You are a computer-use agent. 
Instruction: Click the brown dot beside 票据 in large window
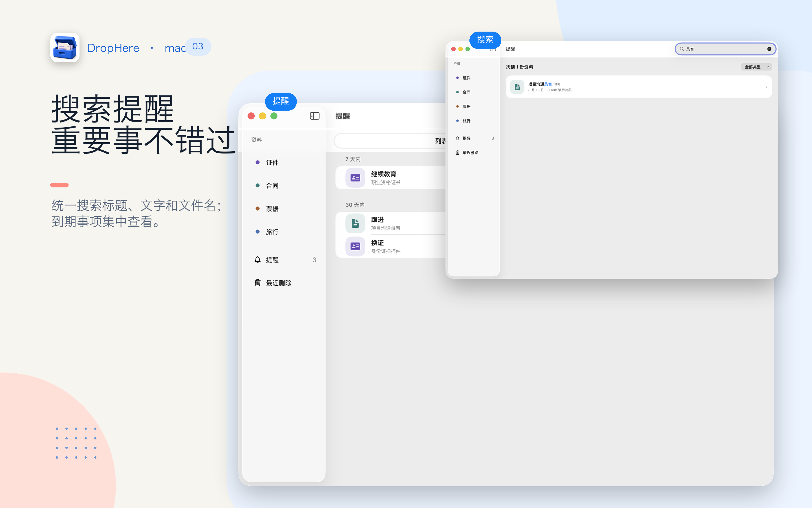pyautogui.click(x=257, y=209)
